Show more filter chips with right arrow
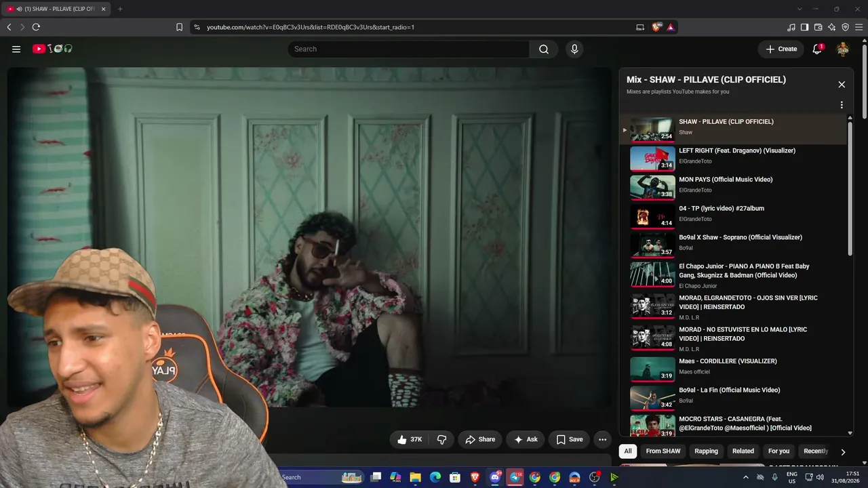The width and height of the screenshot is (868, 488). [x=843, y=452]
